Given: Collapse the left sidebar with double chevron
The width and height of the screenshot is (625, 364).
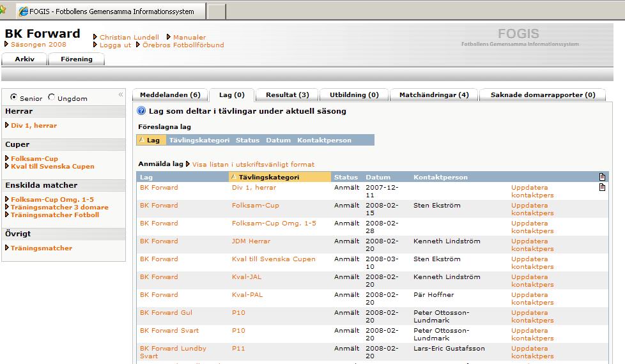Looking at the screenshot, I should point(120,95).
